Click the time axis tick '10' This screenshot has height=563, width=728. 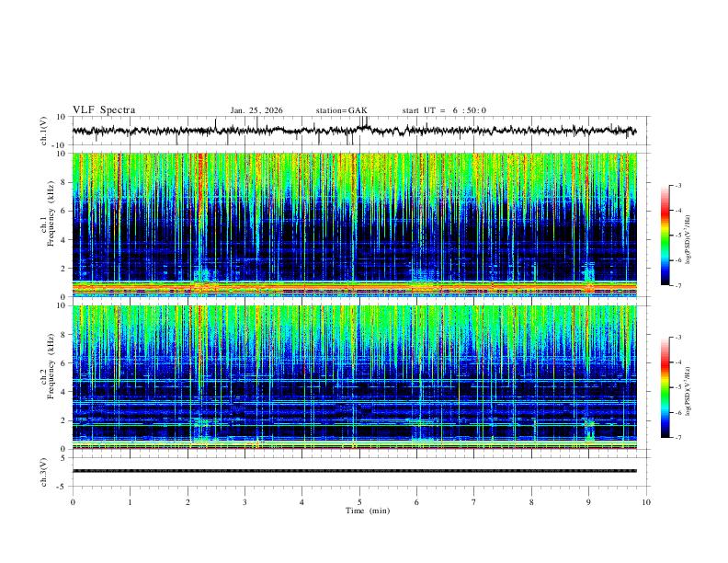click(x=646, y=502)
